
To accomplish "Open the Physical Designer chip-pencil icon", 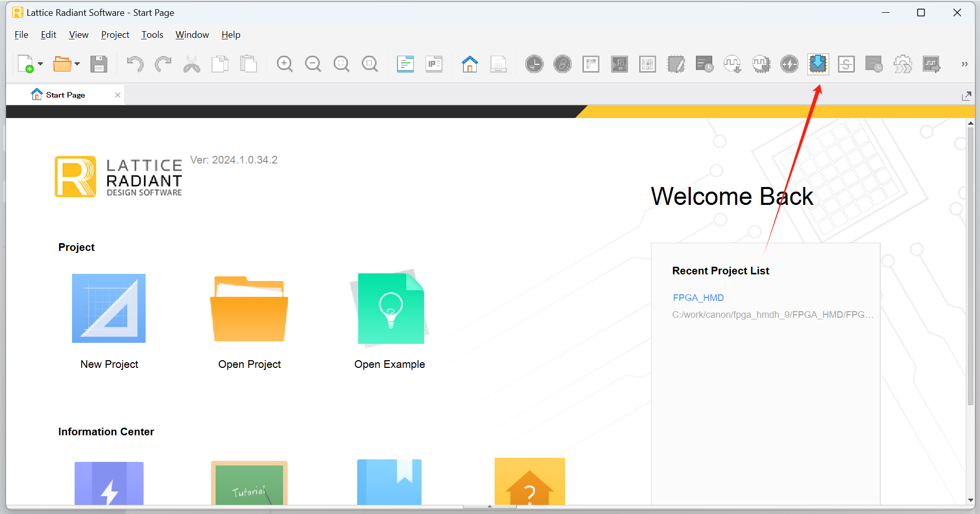I will click(676, 64).
